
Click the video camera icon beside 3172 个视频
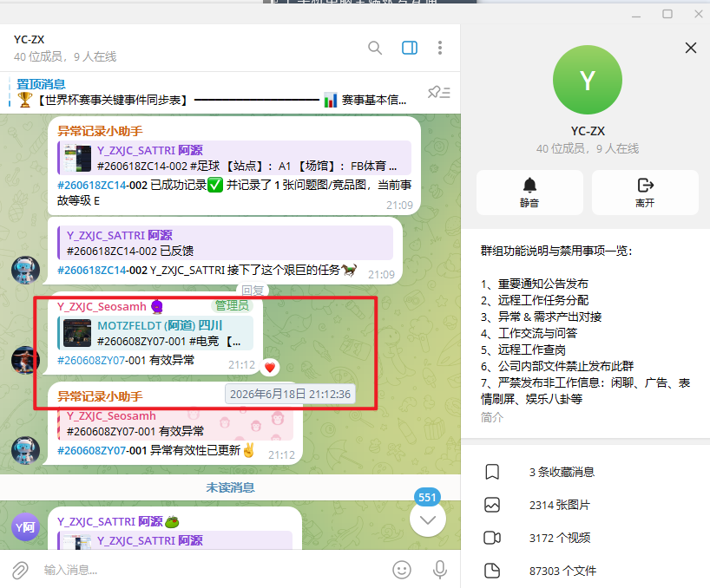pos(492,538)
